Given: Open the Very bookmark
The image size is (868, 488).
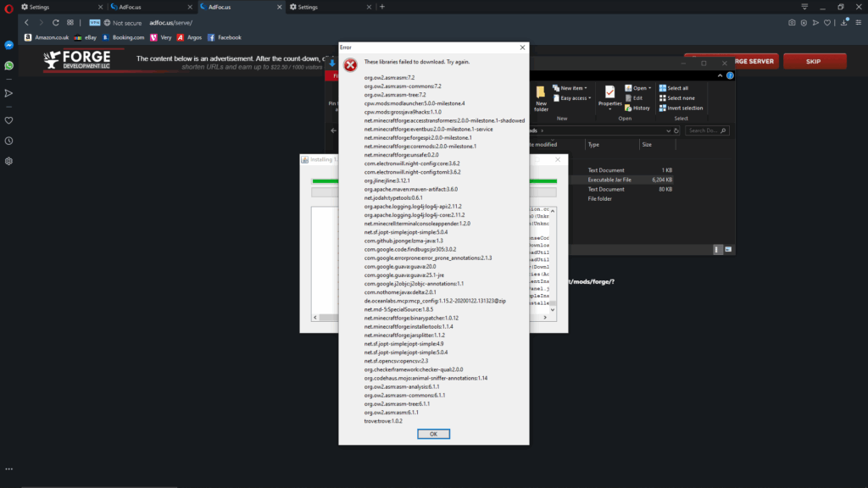Looking at the screenshot, I should click(x=160, y=37).
